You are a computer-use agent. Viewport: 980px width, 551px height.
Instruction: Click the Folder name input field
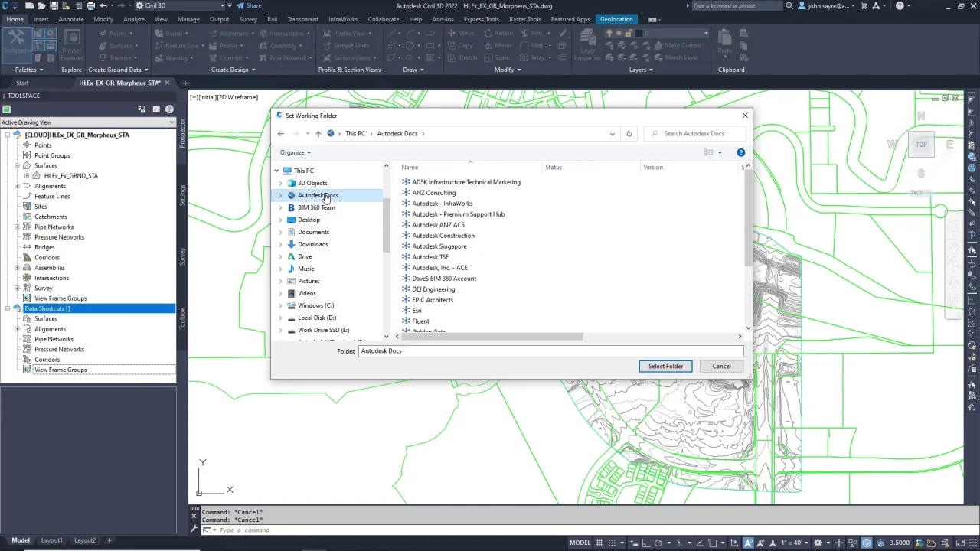point(550,350)
